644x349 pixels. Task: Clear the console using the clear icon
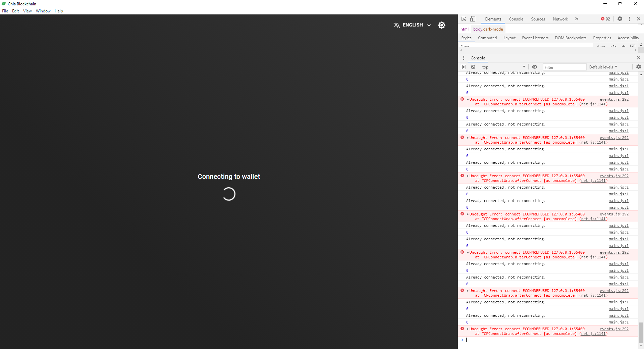point(473,67)
